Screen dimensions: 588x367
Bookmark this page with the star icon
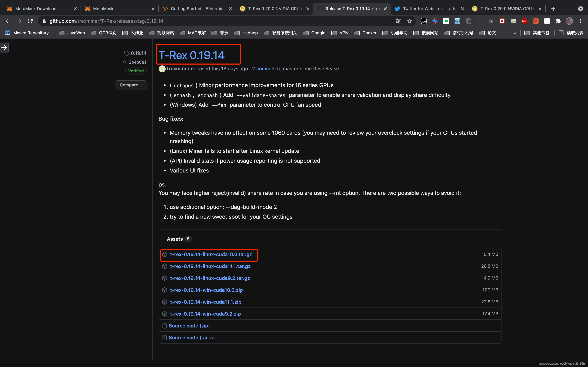coord(410,21)
